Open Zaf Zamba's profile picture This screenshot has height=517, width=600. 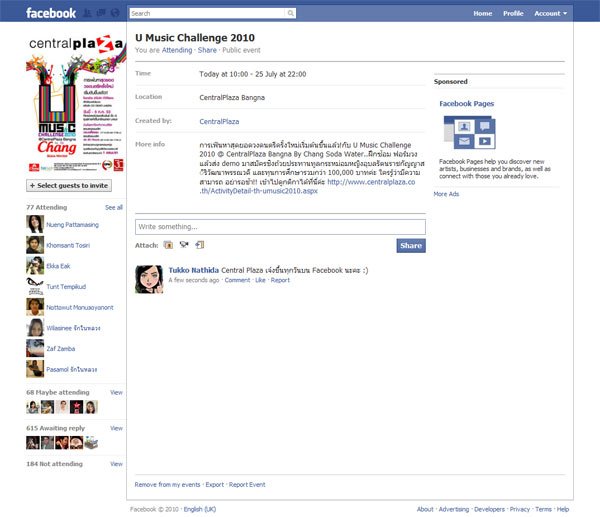coord(35,348)
